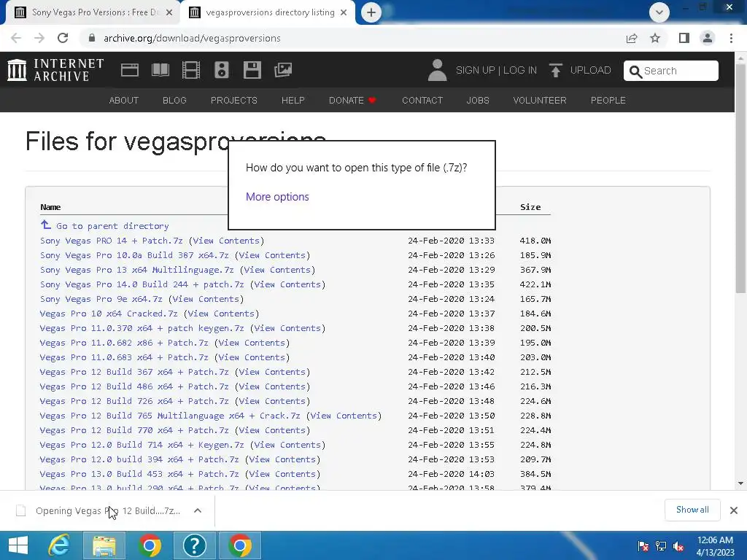Image resolution: width=747 pixels, height=560 pixels.
Task: Share this page icon in address bar
Action: pos(632,38)
